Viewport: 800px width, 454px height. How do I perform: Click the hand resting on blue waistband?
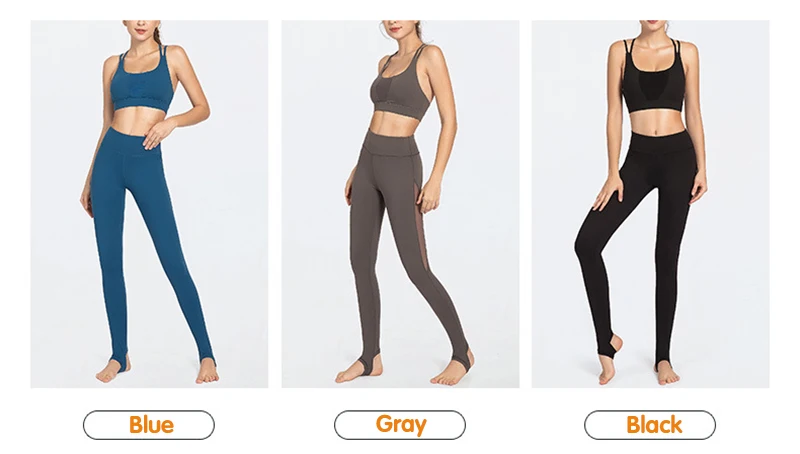[157, 135]
